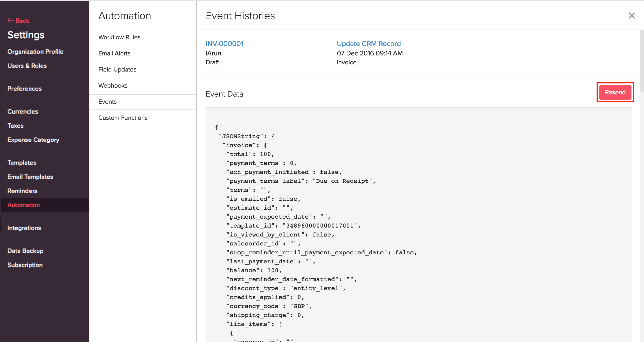Go to Users & Roles

[x=27, y=65]
